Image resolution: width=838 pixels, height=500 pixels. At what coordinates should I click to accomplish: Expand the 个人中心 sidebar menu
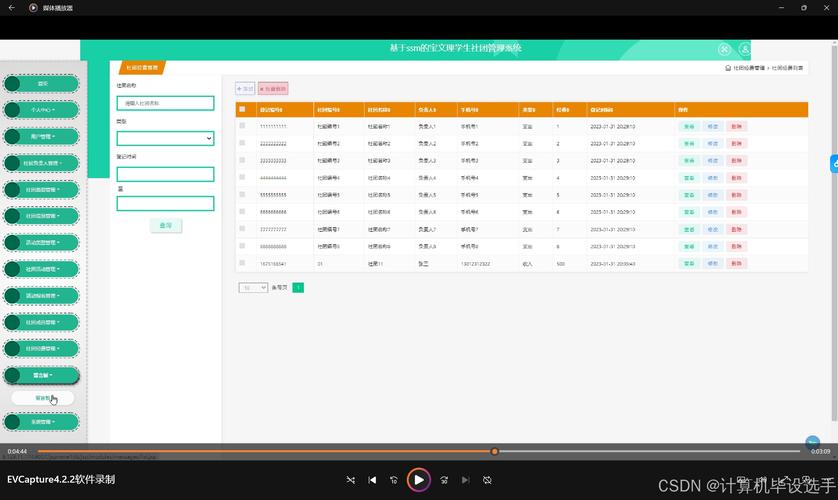[x=42, y=110]
